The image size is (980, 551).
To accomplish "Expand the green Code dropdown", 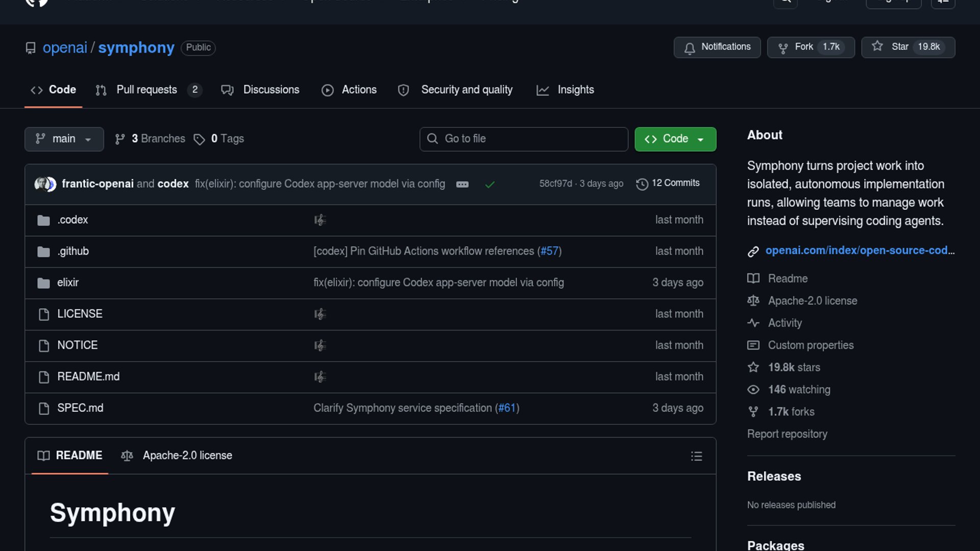I will pos(675,139).
